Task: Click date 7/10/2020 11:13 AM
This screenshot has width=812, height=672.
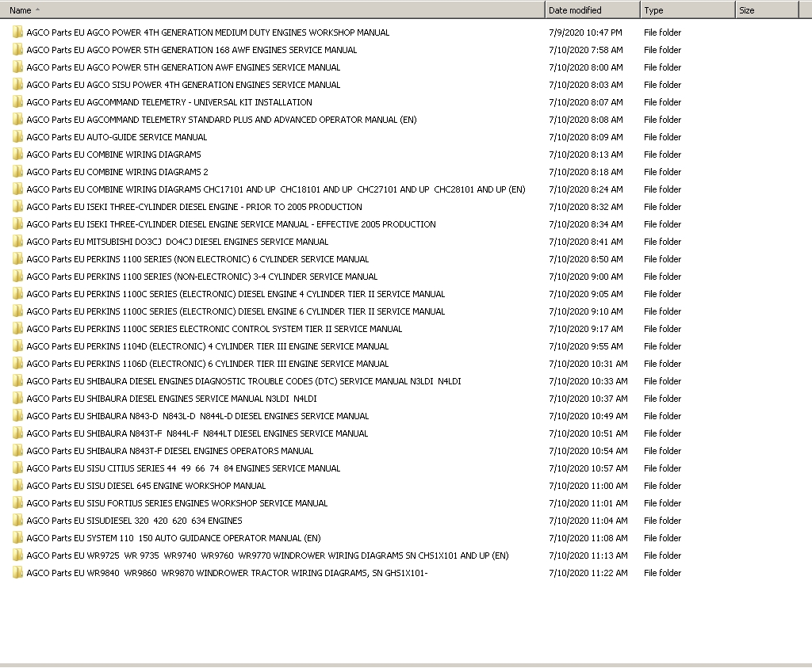Action: (x=588, y=556)
